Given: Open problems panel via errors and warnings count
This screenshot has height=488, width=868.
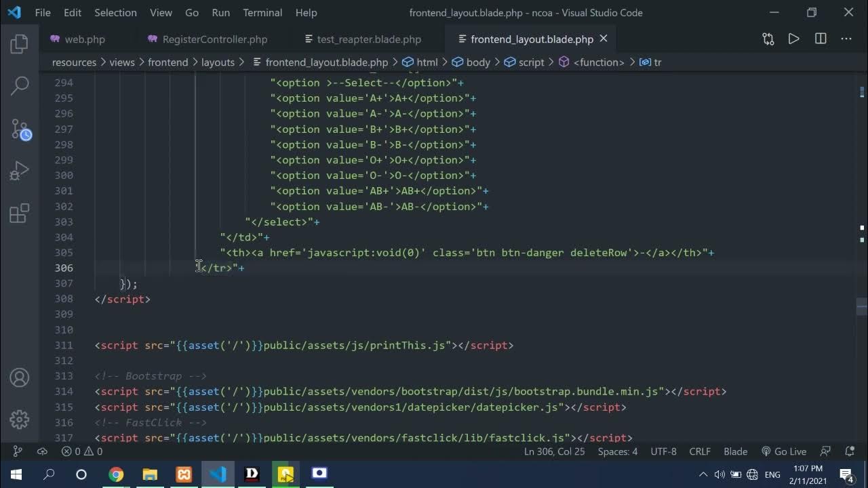Looking at the screenshot, I should click(82, 451).
